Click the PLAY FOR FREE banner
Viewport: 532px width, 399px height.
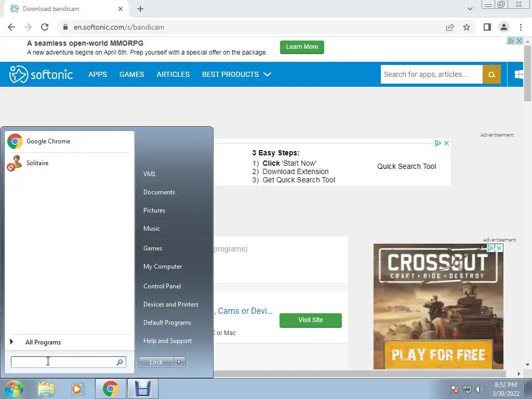[x=438, y=354]
